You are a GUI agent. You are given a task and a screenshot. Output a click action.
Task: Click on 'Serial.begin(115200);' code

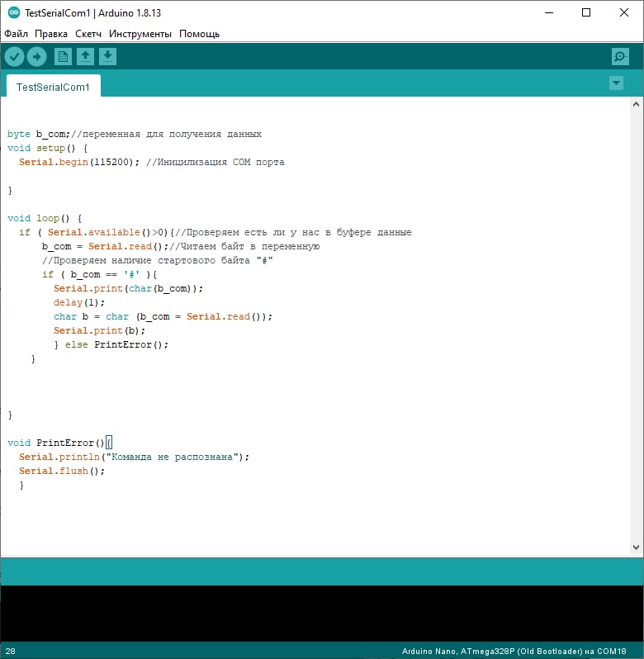[x=79, y=162]
